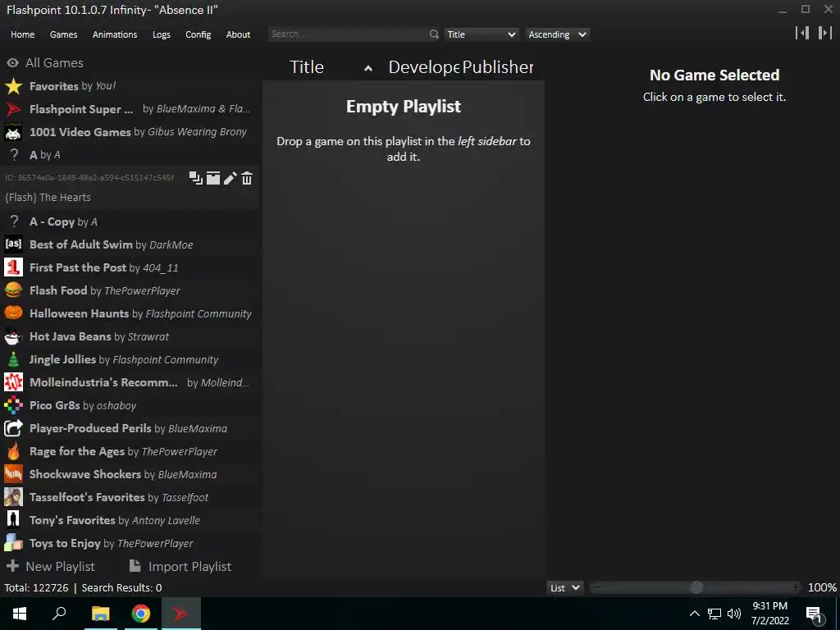Click the Shockwave Shockers icon

point(13,474)
